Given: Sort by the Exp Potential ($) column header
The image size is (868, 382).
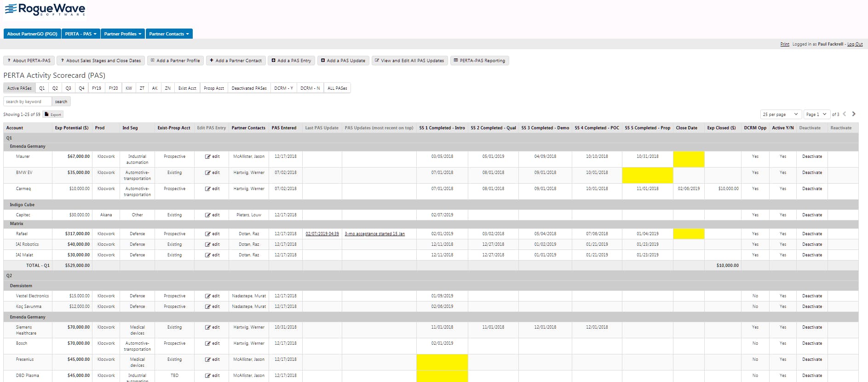Looking at the screenshot, I should [x=72, y=128].
